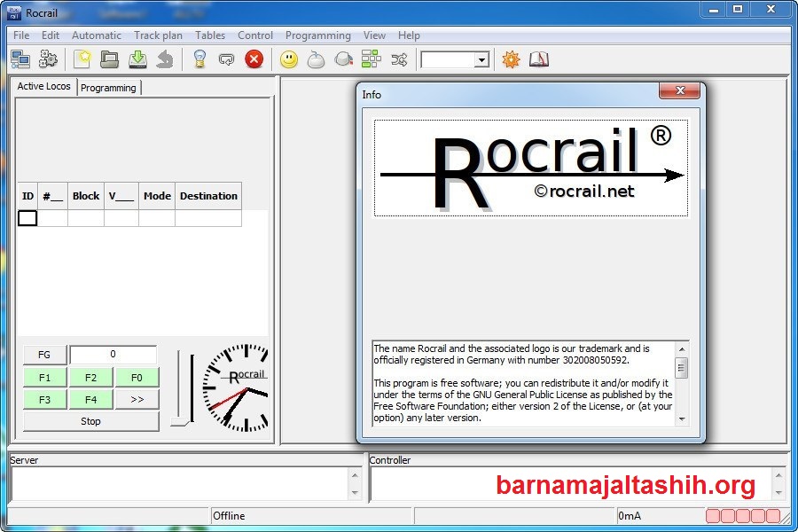Viewport: 798px width, 532px height.
Task: Minimize the Rocrail window
Action: [x=714, y=9]
